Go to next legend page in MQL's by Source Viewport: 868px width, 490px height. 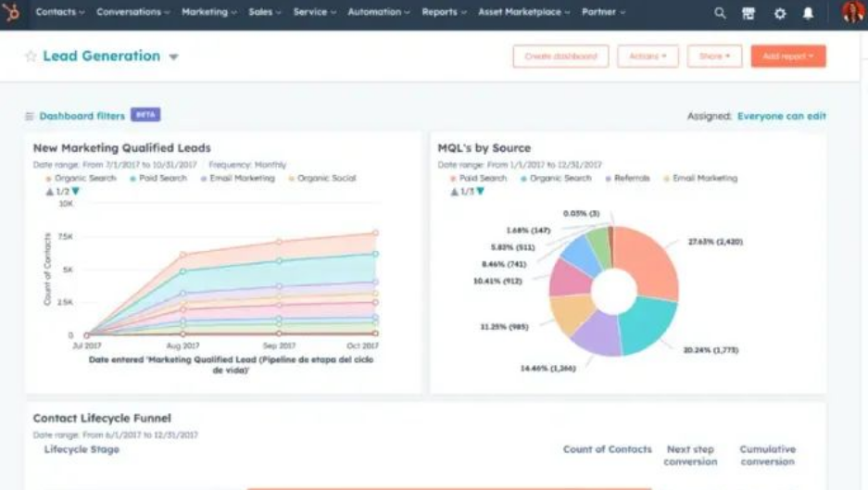pos(480,192)
